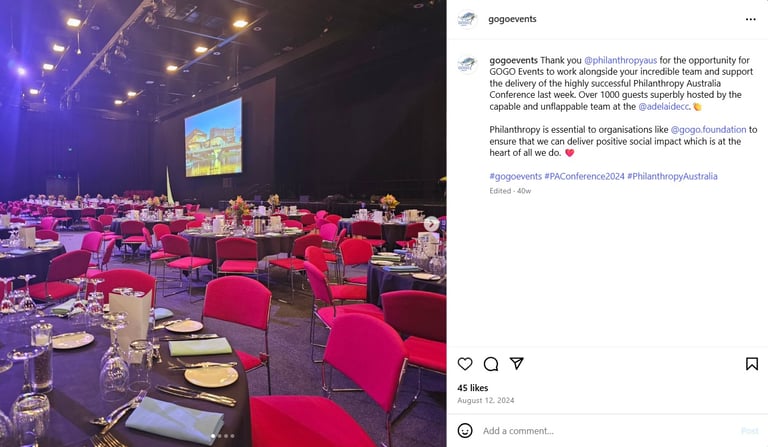
Task: Open the #PhilanthropyAustralia hashtag
Action: click(x=672, y=176)
